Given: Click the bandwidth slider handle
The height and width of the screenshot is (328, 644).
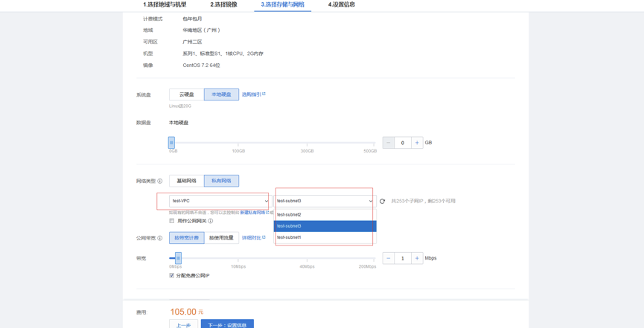Looking at the screenshot, I should [178, 258].
